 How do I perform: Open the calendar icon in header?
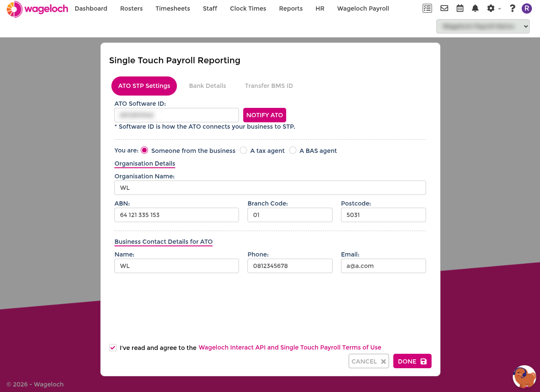(x=460, y=8)
